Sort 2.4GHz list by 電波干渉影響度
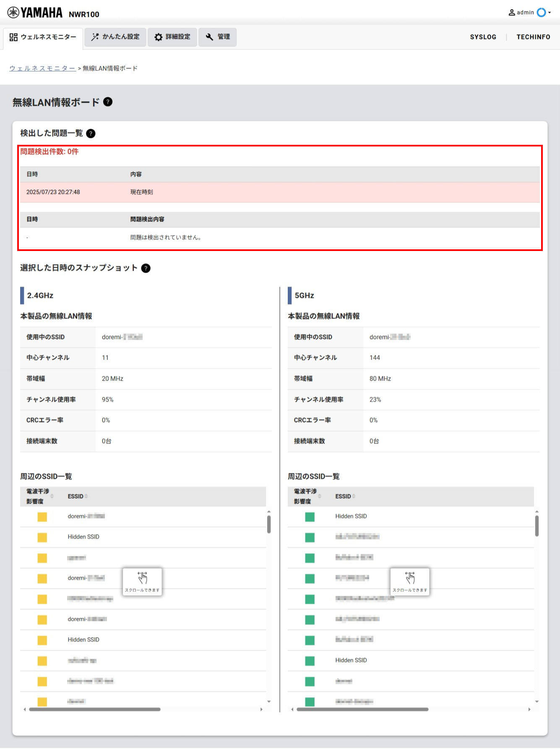Screen dimensions: 560x750 (52, 497)
